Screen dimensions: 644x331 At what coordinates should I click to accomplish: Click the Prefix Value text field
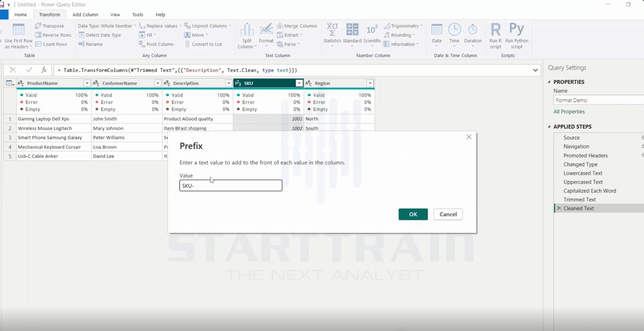coord(231,185)
